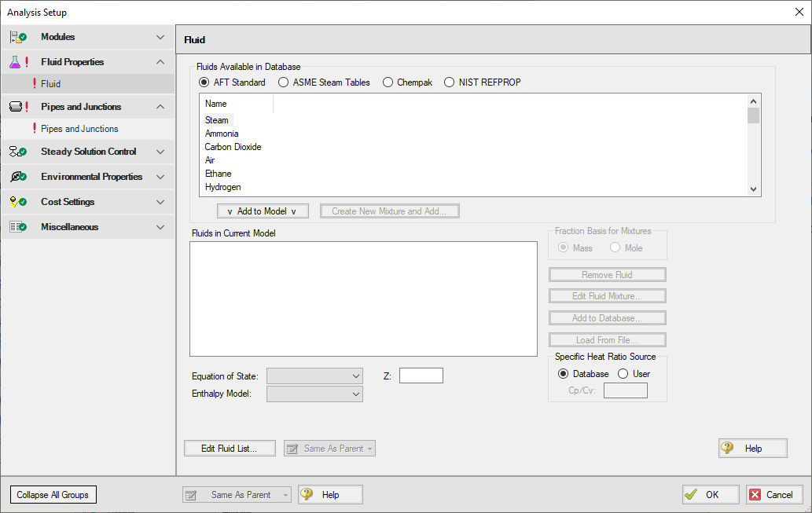812x513 pixels.
Task: Select the ASME Steam Tables radio button
Action: tap(283, 82)
